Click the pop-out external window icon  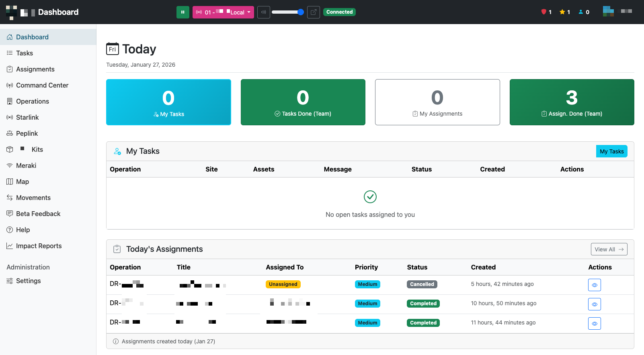coord(314,12)
